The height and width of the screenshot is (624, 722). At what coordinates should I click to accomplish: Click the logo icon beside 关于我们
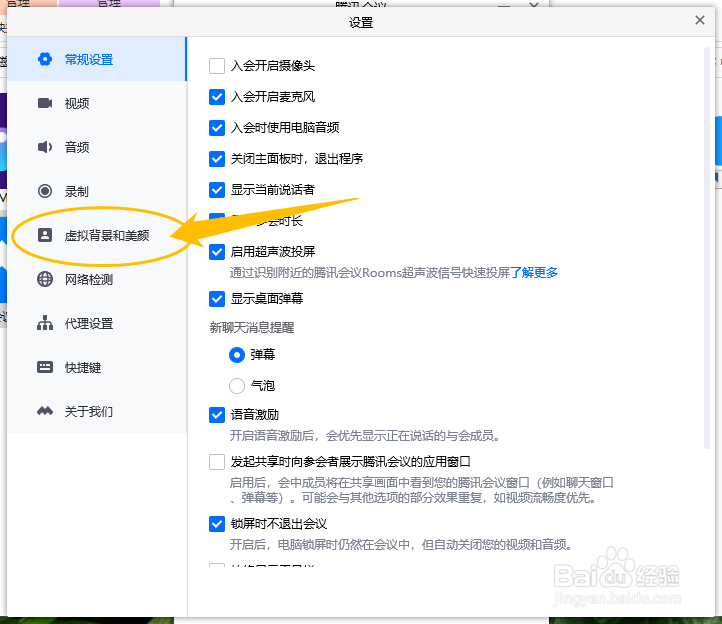click(45, 411)
